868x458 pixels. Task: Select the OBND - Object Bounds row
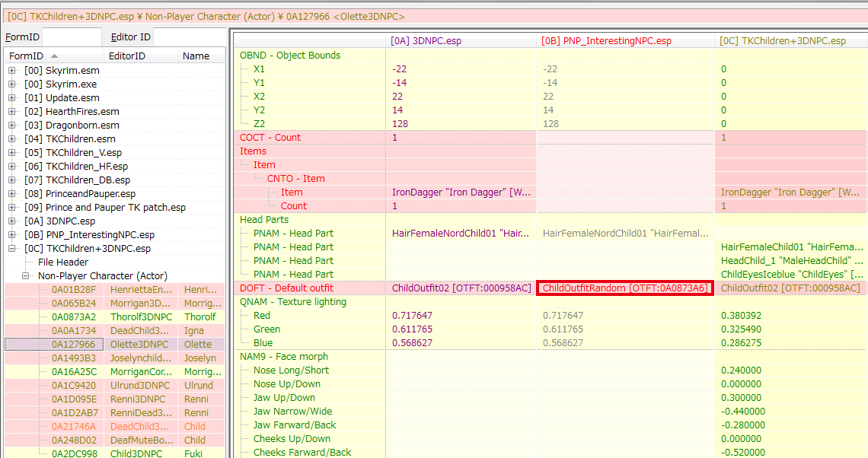pyautogui.click(x=289, y=56)
